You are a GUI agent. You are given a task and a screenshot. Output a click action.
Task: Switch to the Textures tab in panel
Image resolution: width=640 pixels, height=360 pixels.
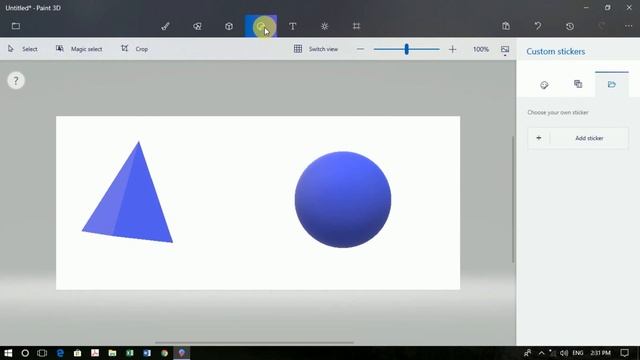(578, 84)
